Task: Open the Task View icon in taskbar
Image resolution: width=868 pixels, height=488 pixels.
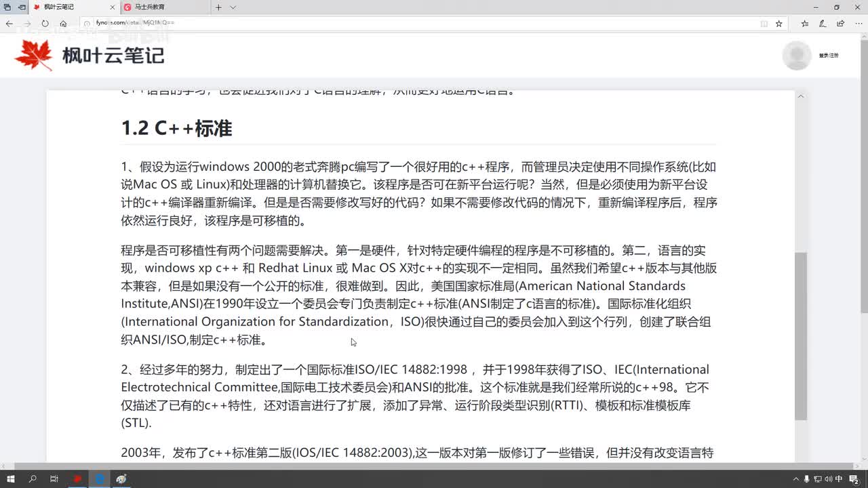Action: pos(54,479)
